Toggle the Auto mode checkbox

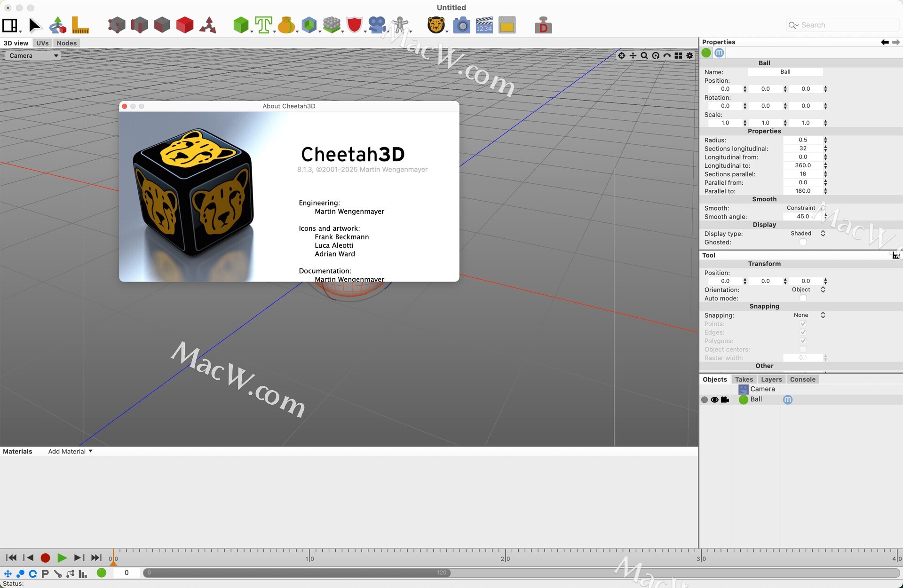[803, 298]
